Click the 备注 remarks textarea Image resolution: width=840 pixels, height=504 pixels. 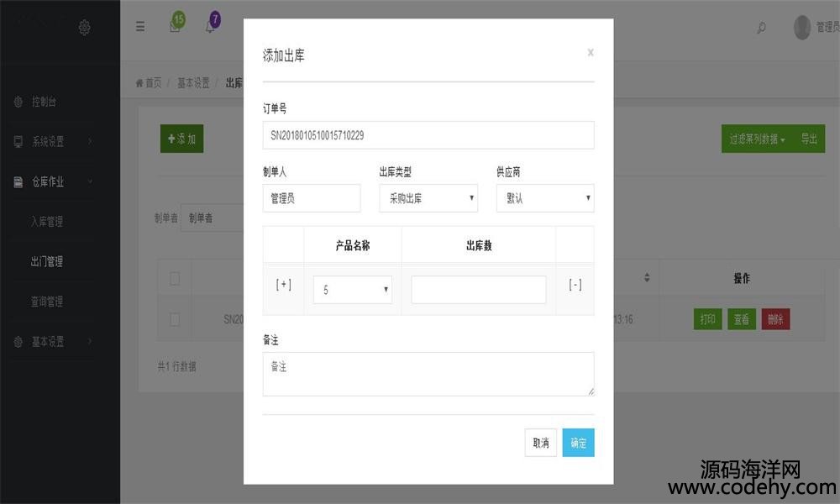coord(428,374)
